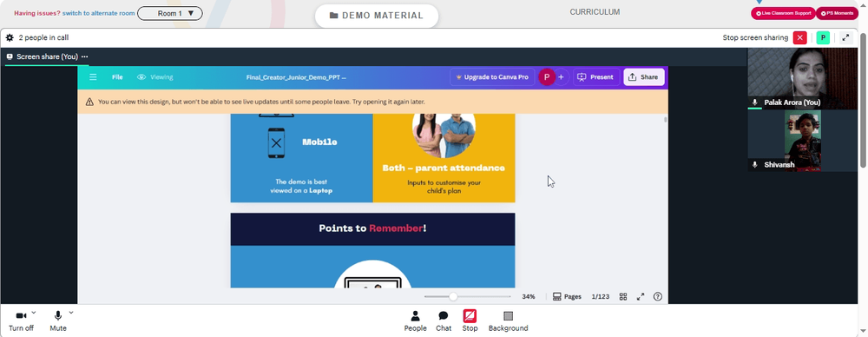The width and height of the screenshot is (868, 337).
Task: Click the Points to Remember slide heading
Action: pos(372,228)
